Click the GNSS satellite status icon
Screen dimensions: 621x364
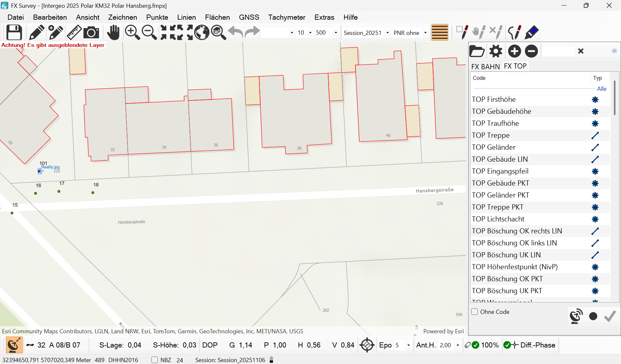14,345
